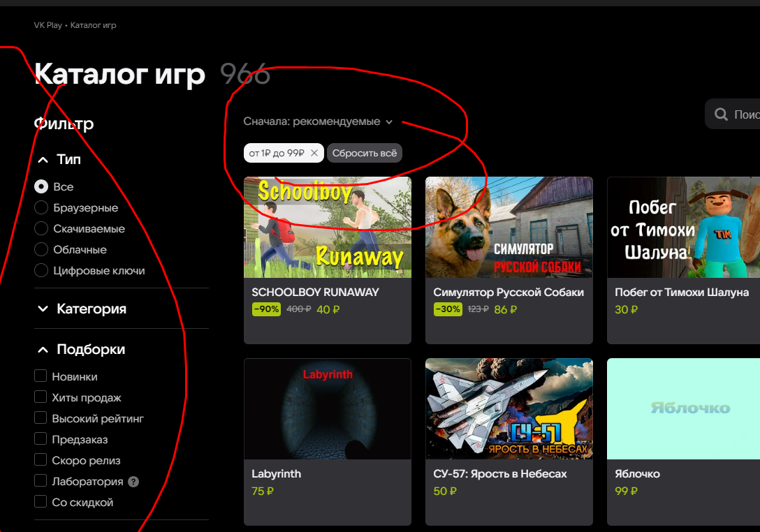Click the Labyrinth title text
The image size is (760, 532).
(x=277, y=474)
